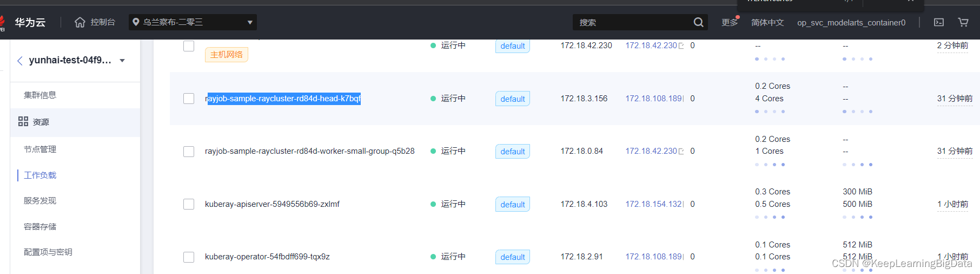Open pod rayjob-sample-raycluster-rd84d-worker-small-group-q5b28
Screen dimensions: 980x274
coord(310,151)
